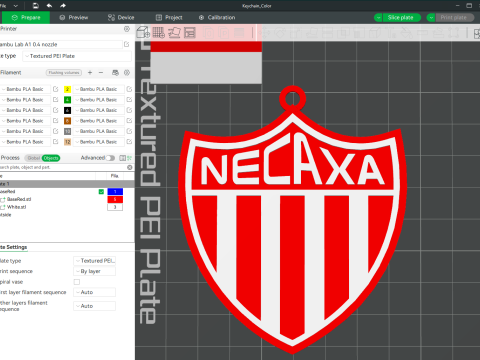Image resolution: width=480 pixels, height=360 pixels.
Task: Click the Auto orient icon
Action: [174, 32]
